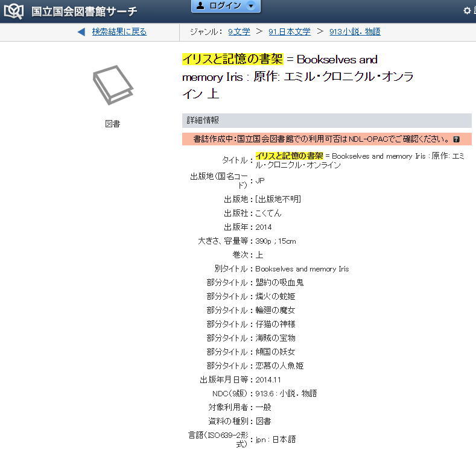Click the settings gear icon
This screenshot has width=476, height=453.
467,11
